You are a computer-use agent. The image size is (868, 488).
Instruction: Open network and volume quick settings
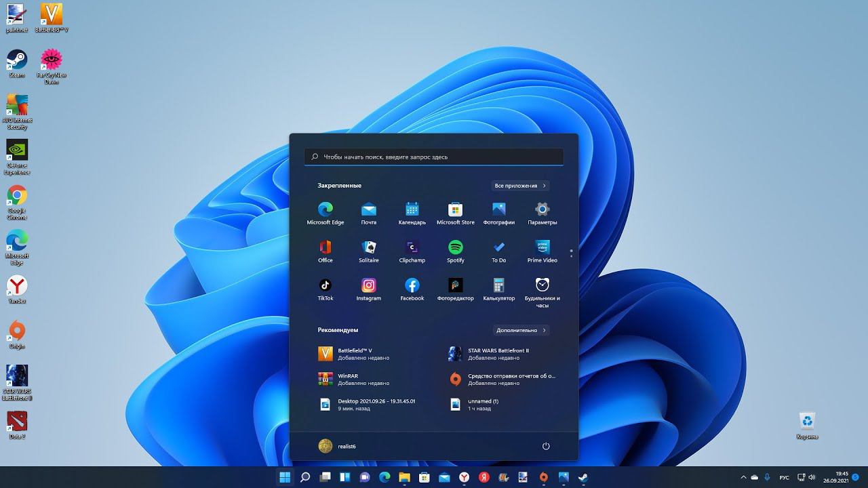click(806, 477)
